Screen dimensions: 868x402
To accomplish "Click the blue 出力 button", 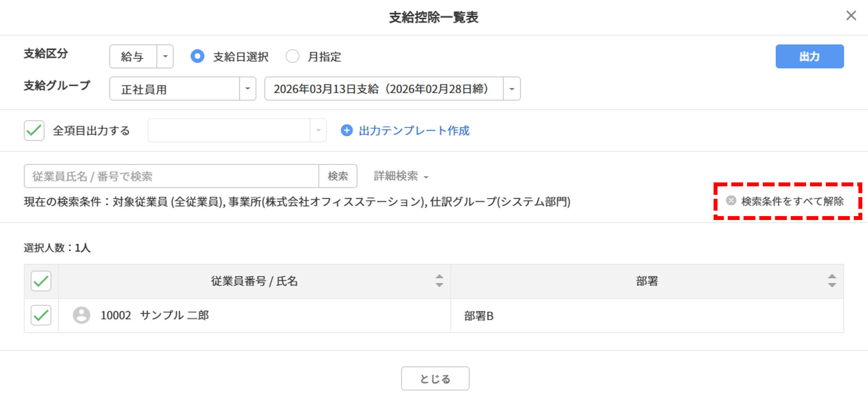I will [x=810, y=56].
